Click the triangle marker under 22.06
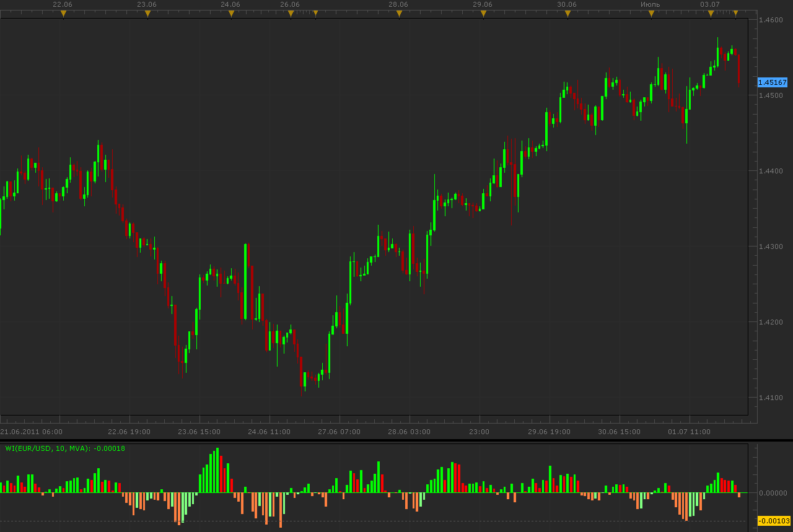This screenshot has height=532, width=793. point(63,14)
